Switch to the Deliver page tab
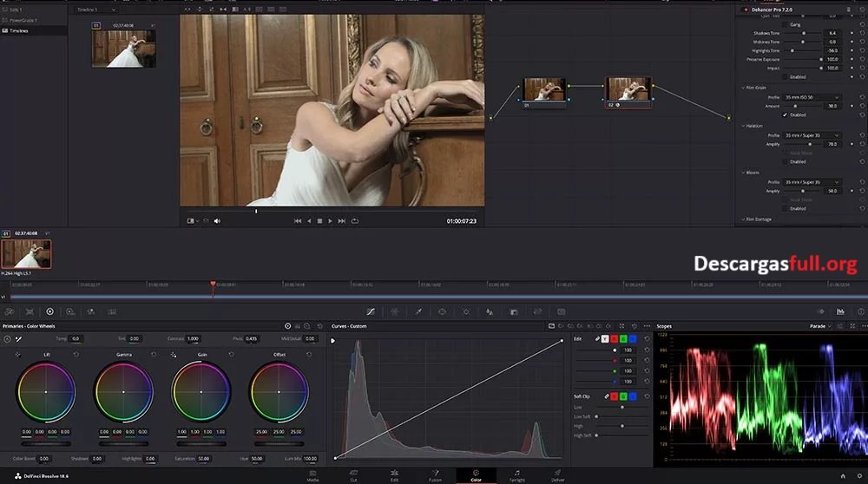Image resolution: width=868 pixels, height=484 pixels. [557, 475]
